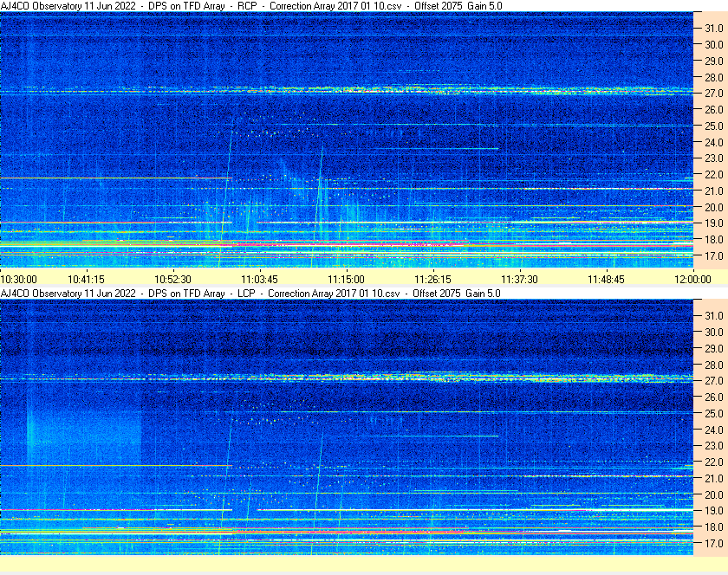Viewport: 728px width, 575px height.
Task: Pick the 28.0 label on LCP frequency axis
Action: tap(714, 365)
